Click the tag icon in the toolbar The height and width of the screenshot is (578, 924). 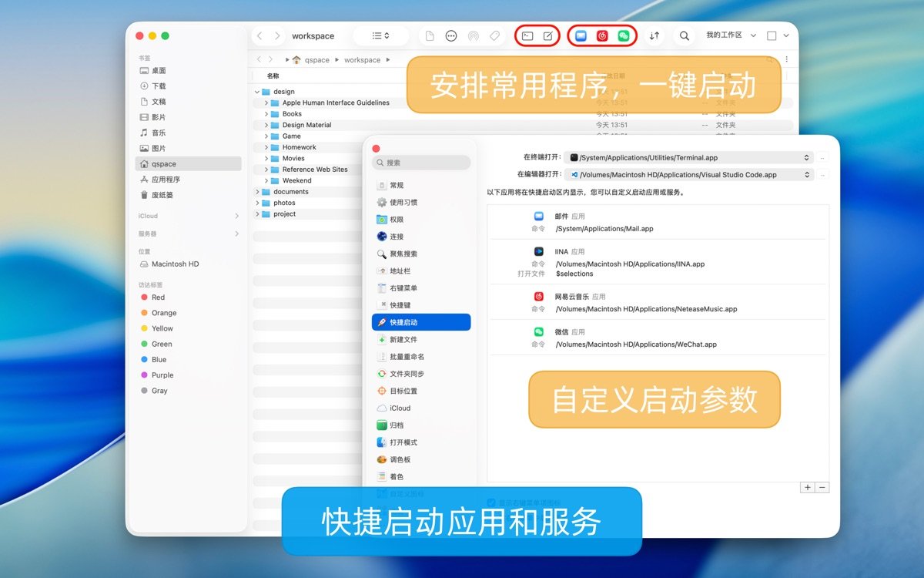click(x=494, y=36)
